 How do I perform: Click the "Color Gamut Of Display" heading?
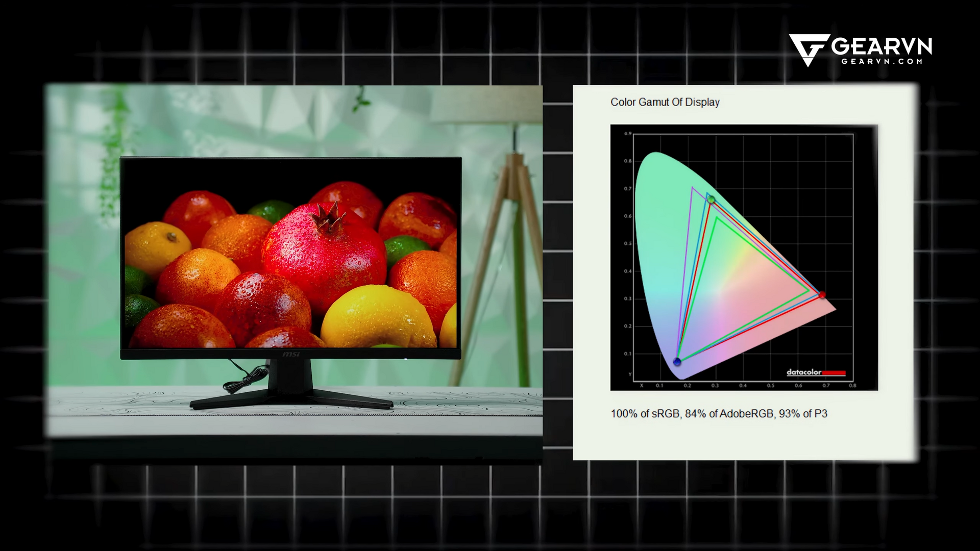point(665,102)
